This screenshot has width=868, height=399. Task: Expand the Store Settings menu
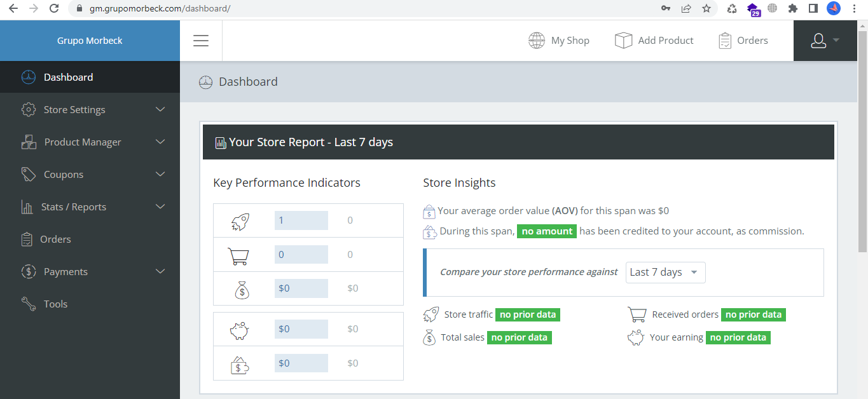90,110
